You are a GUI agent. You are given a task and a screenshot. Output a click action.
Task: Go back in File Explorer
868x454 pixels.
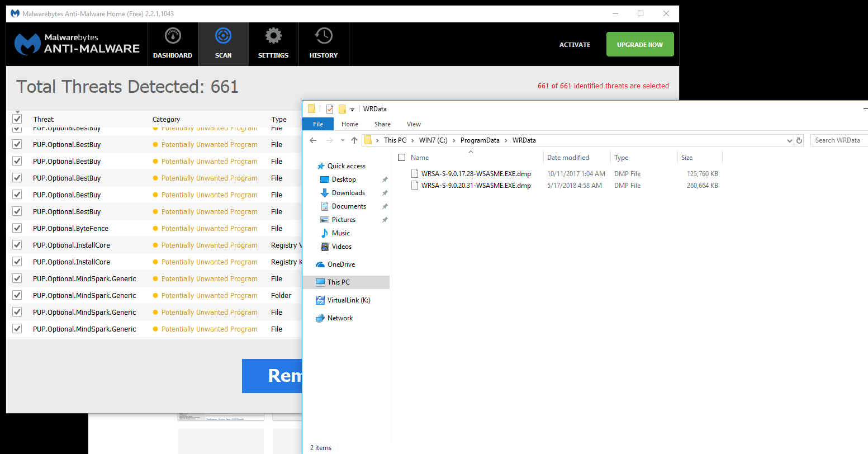point(313,140)
